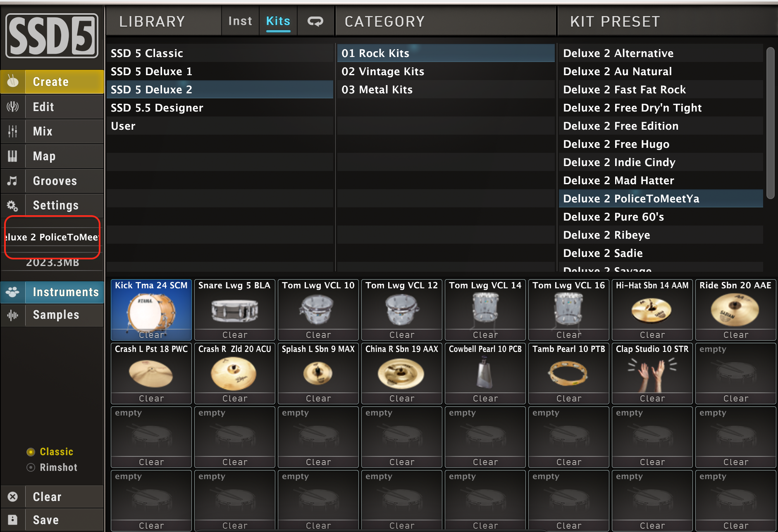The width and height of the screenshot is (778, 532).
Task: Choose the 01 Rock Kits category
Action: click(x=446, y=53)
